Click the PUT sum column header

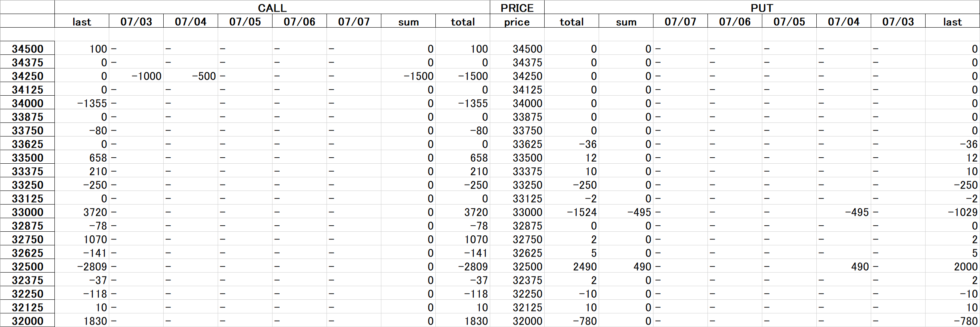[626, 21]
